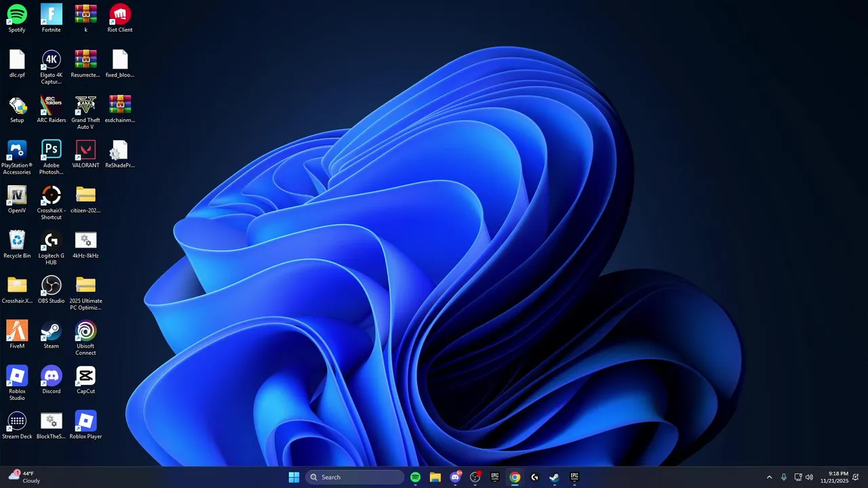
Task: Select the OBS Studio desktop icon
Action: click(x=51, y=290)
